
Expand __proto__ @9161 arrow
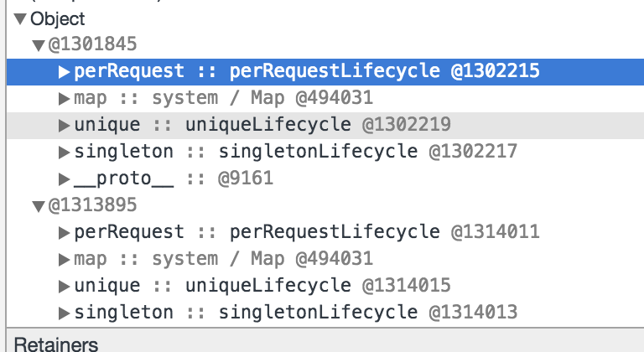[x=64, y=179]
